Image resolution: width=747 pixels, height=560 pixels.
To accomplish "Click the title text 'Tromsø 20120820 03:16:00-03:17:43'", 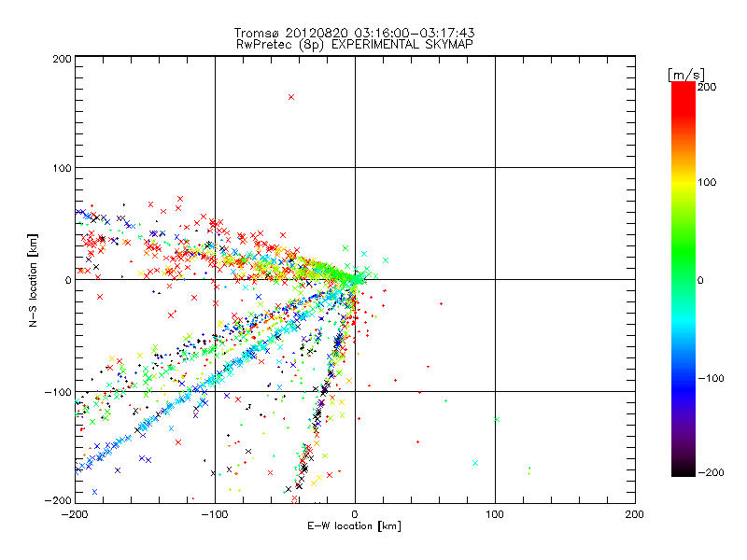I will coord(354,33).
